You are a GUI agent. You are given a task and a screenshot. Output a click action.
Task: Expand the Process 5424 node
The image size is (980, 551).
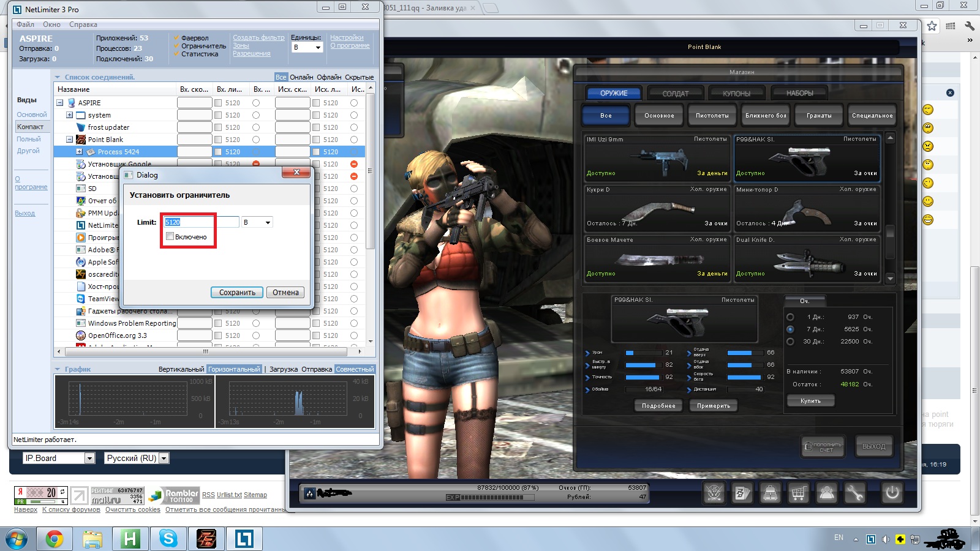[x=80, y=152]
